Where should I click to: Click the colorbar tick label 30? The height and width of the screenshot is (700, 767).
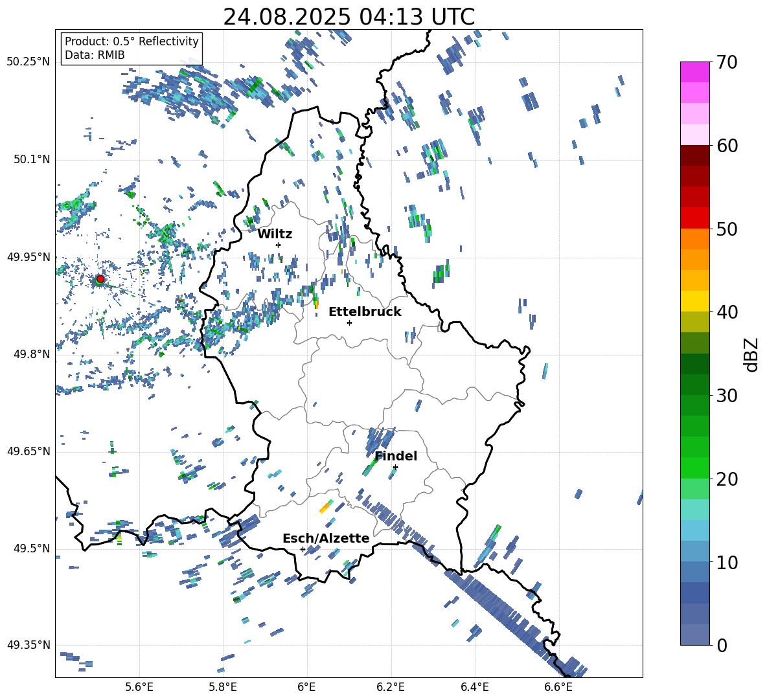[727, 396]
